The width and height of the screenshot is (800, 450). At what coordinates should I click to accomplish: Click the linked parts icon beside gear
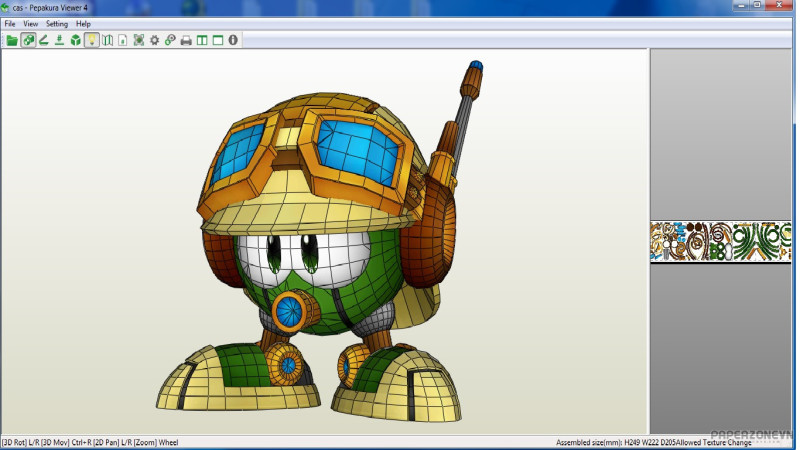pyautogui.click(x=170, y=40)
